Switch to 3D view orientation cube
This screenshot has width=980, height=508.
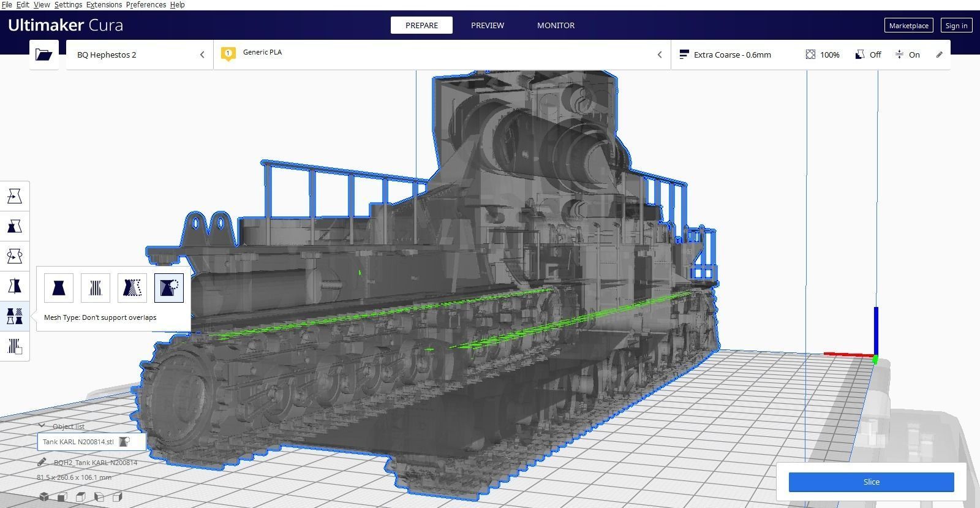[44, 497]
